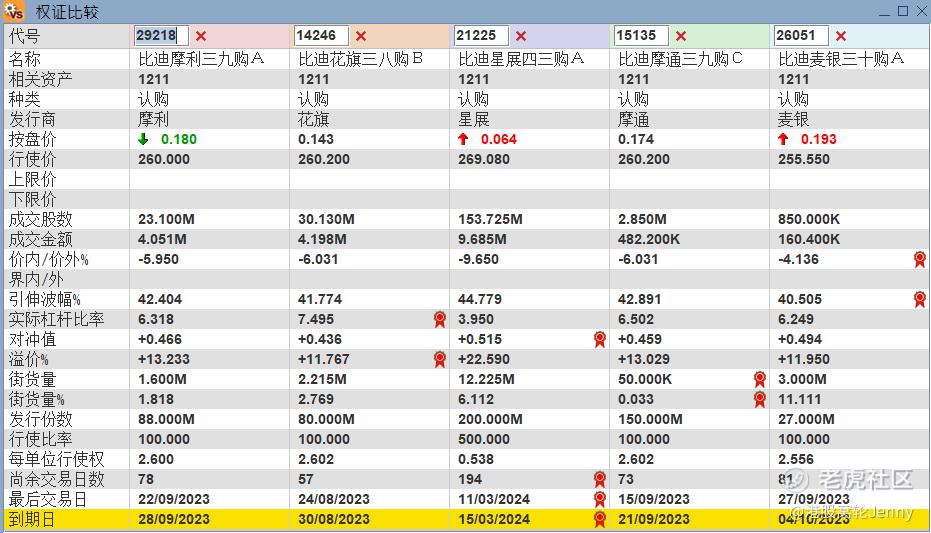Focus the code input field containing 14246
931x533 pixels.
point(321,36)
